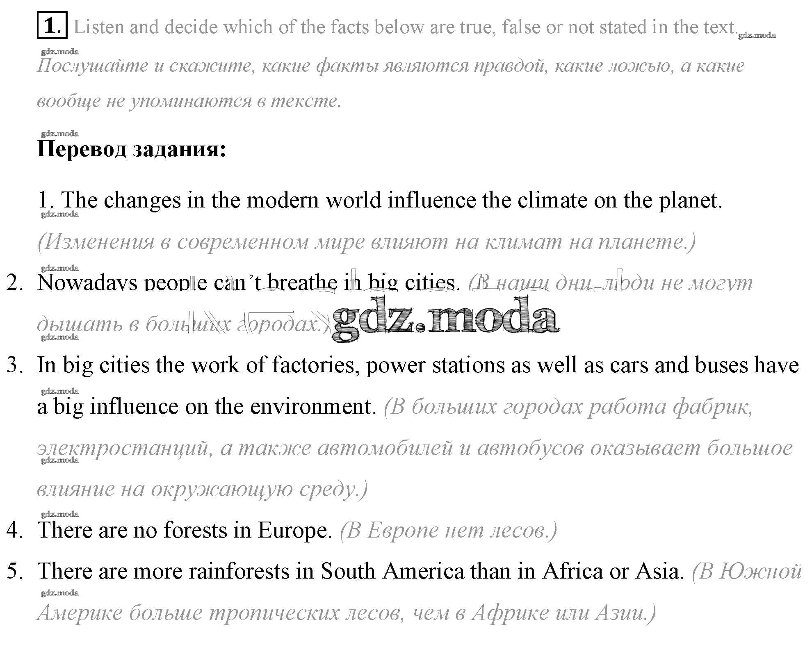Image resolution: width=812 pixels, height=645 pixels.
Task: Click list number 4 in the margin
Action: (x=15, y=530)
